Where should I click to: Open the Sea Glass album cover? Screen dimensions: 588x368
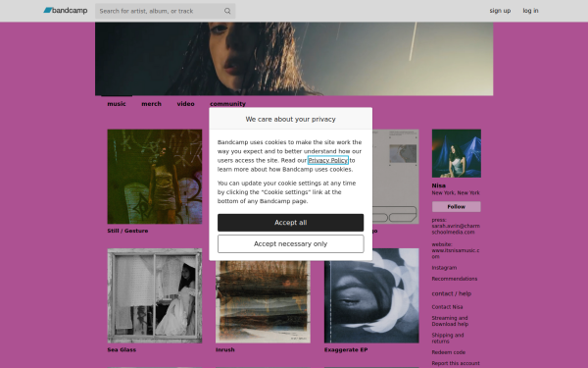point(155,295)
